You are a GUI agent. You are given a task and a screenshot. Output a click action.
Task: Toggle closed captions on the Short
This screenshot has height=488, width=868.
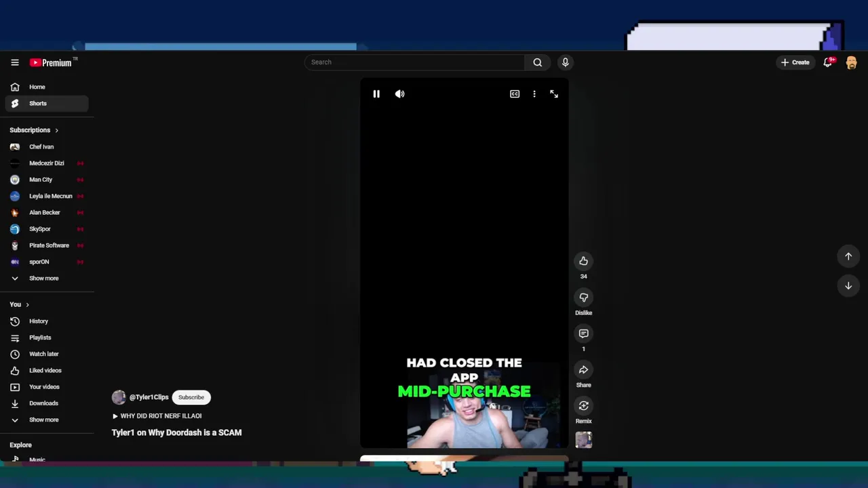[x=515, y=94]
